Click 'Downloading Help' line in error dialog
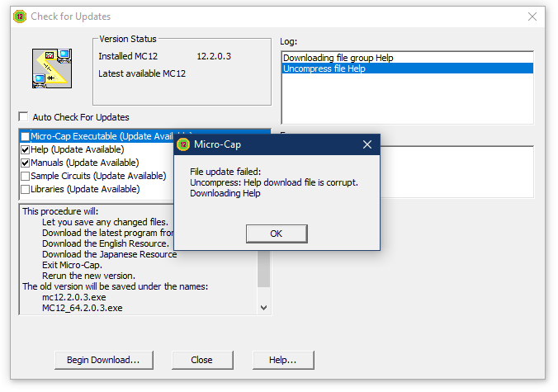The image size is (558, 392). (225, 193)
